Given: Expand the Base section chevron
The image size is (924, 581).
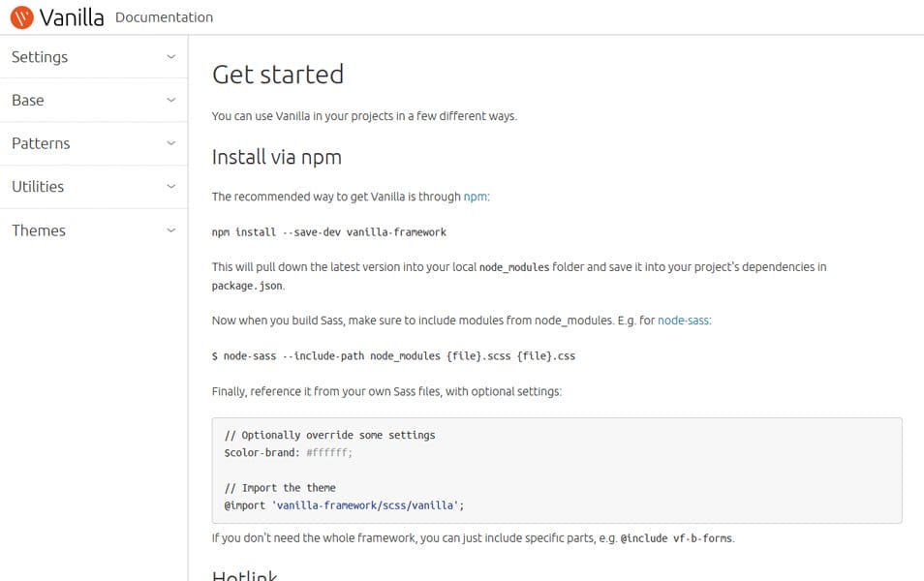Looking at the screenshot, I should click(170, 100).
